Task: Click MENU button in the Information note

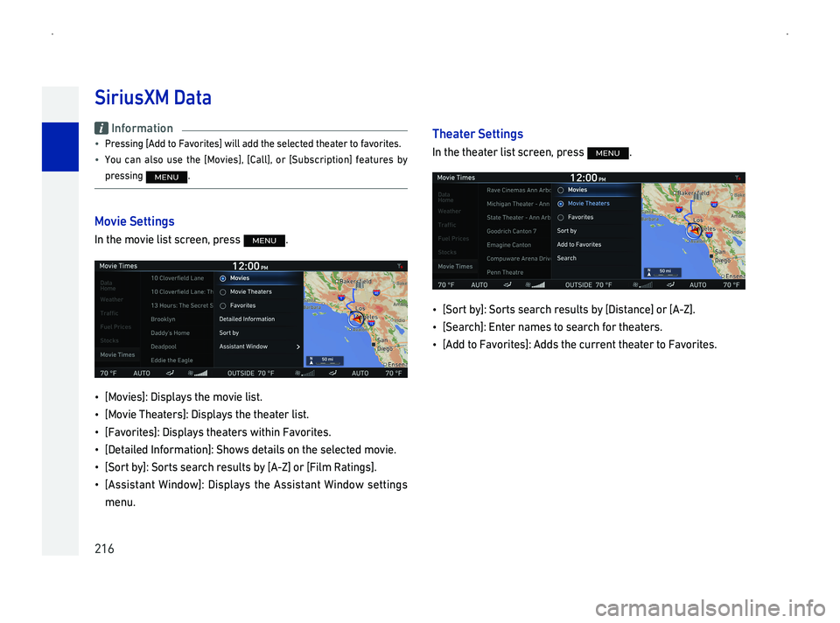Action: (x=166, y=177)
